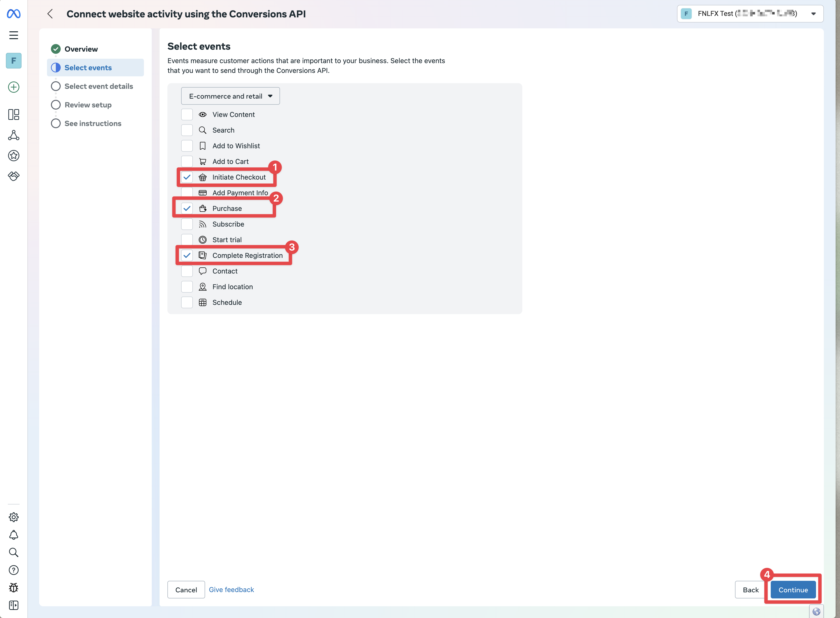Click the search magnifier in sidebar
This screenshot has height=618, width=840.
(13, 552)
